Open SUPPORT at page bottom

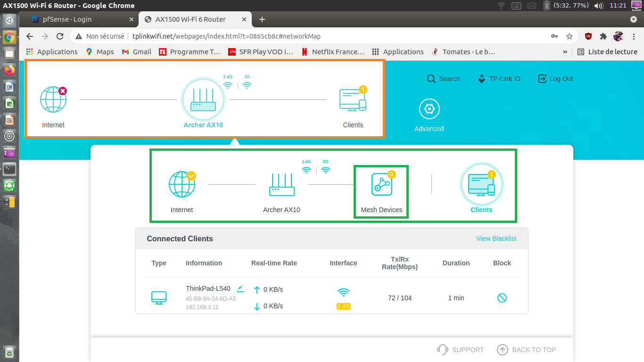(x=461, y=350)
